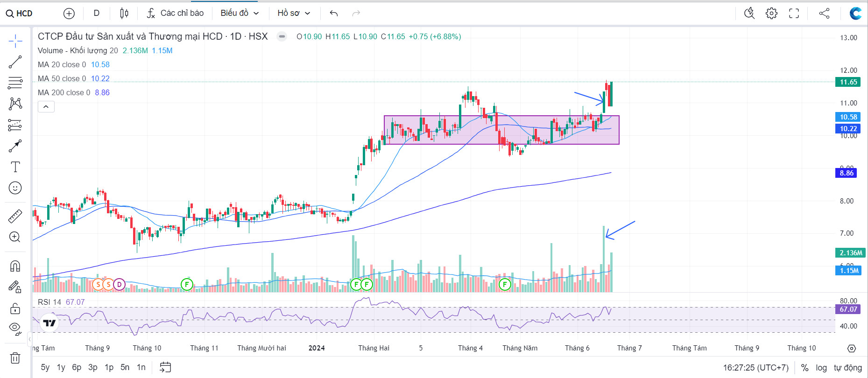Viewport: 868px width, 378px height.
Task: Open the Biểu đồ dropdown
Action: [x=240, y=14]
